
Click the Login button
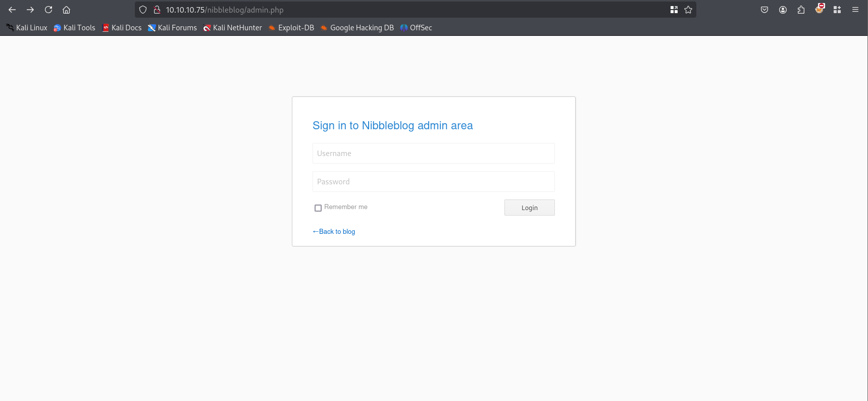point(529,208)
